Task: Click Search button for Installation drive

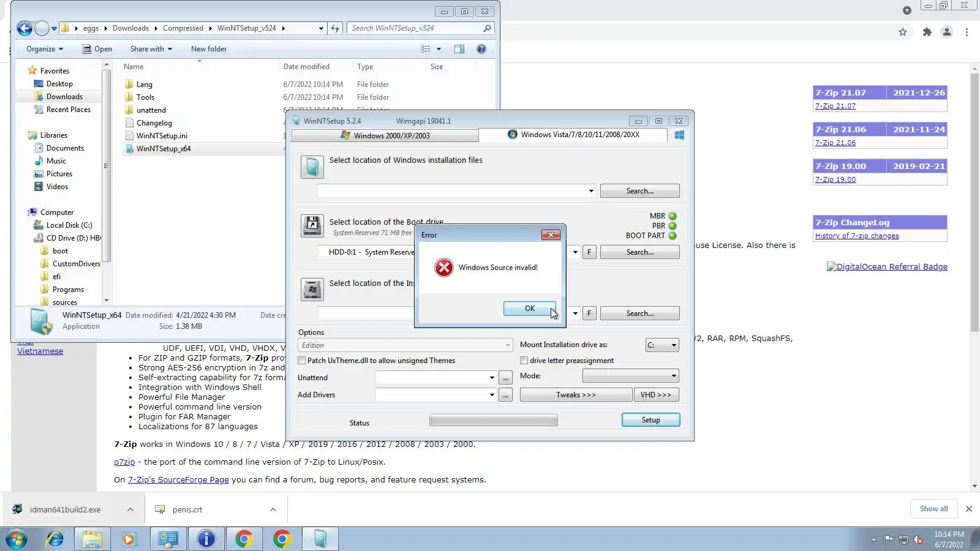Action: [639, 313]
